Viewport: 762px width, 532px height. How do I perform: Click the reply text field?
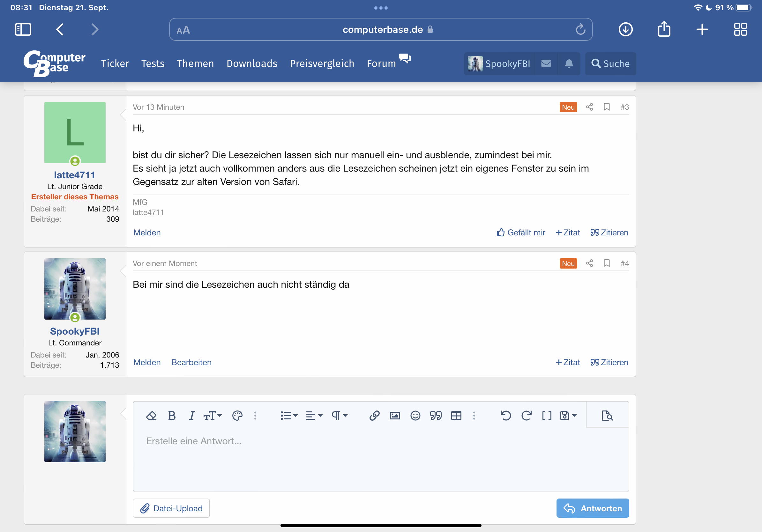(x=380, y=459)
